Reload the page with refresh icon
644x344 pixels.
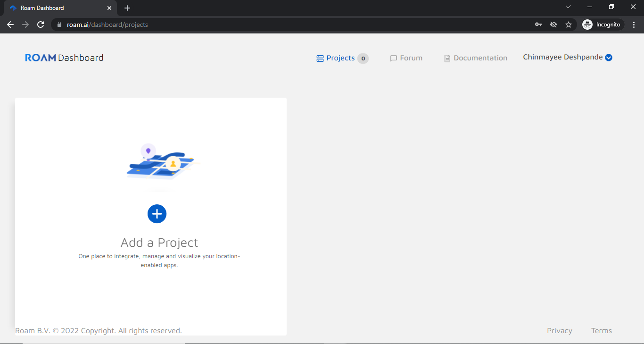point(41,25)
